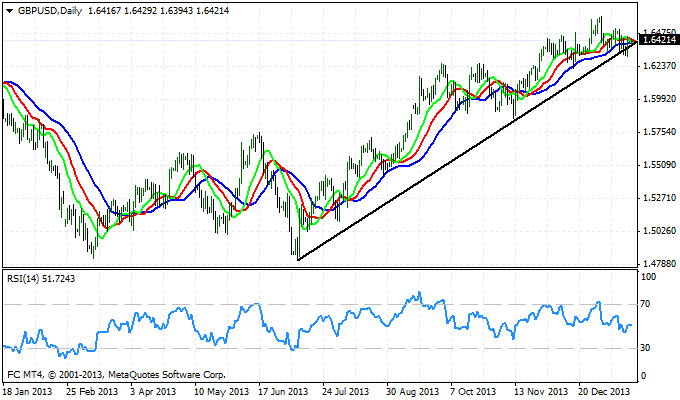The width and height of the screenshot is (680, 400).
Task: Click the date label 17 Jun 2013
Action: coord(283,391)
